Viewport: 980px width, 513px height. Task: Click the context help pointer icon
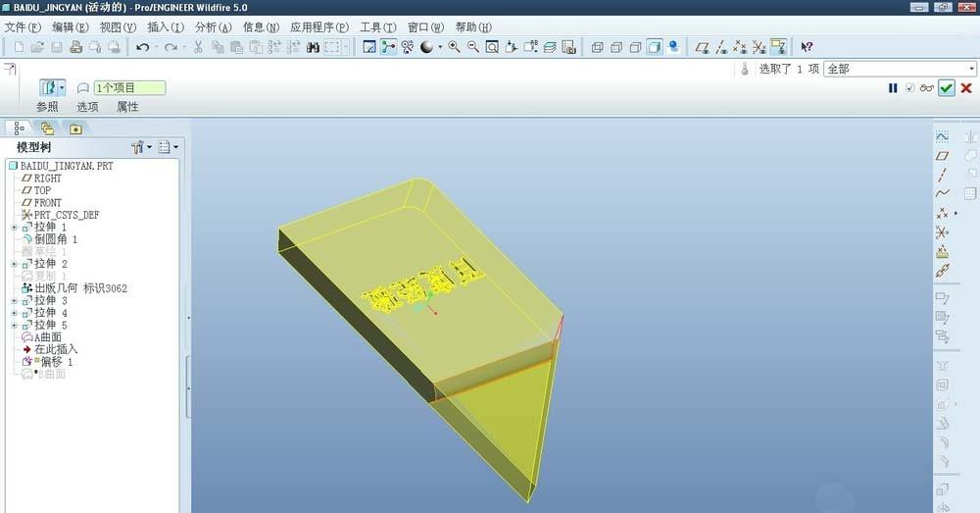pos(807,47)
